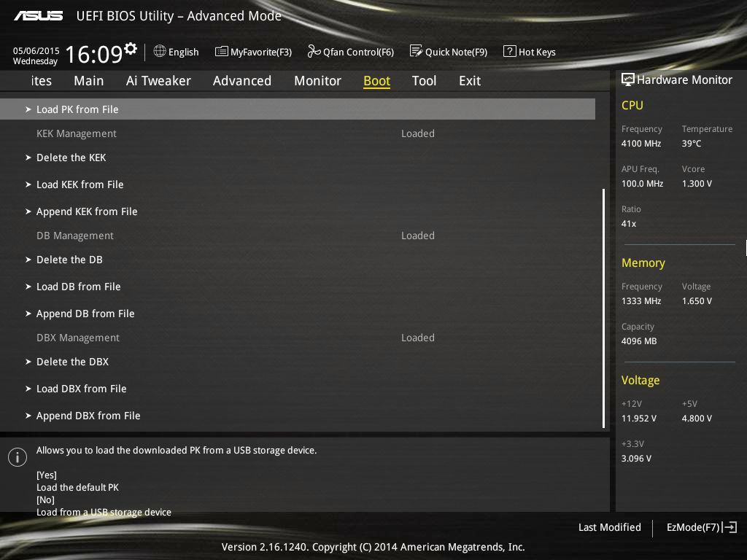This screenshot has width=747, height=560.
Task: Click the DBX Management label
Action: pos(77,337)
